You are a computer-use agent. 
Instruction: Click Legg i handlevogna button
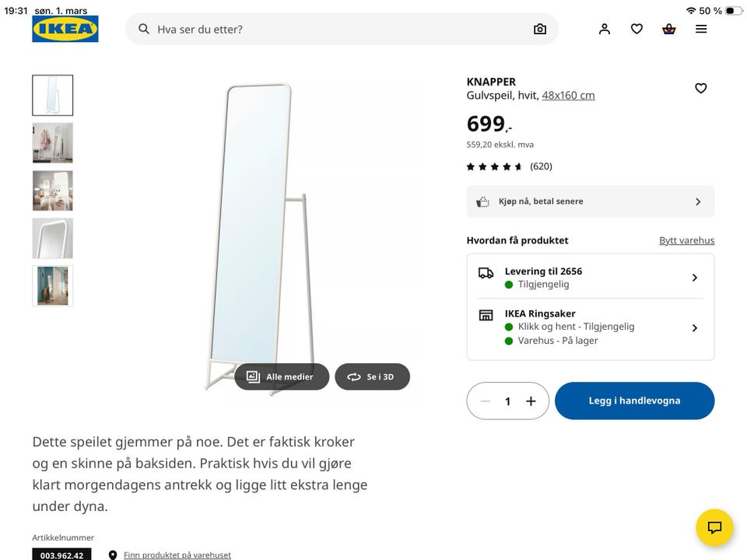point(634,401)
